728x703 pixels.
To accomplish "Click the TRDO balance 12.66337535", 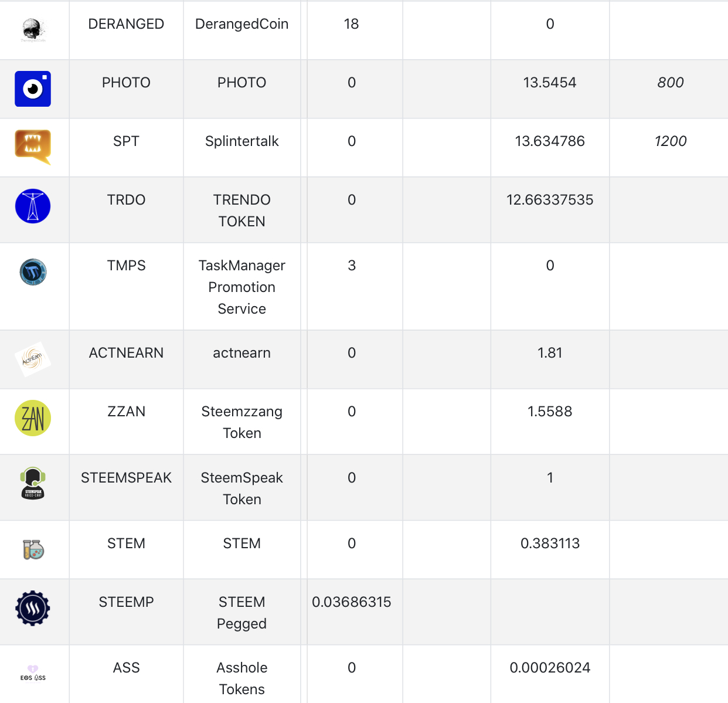I will [549, 200].
